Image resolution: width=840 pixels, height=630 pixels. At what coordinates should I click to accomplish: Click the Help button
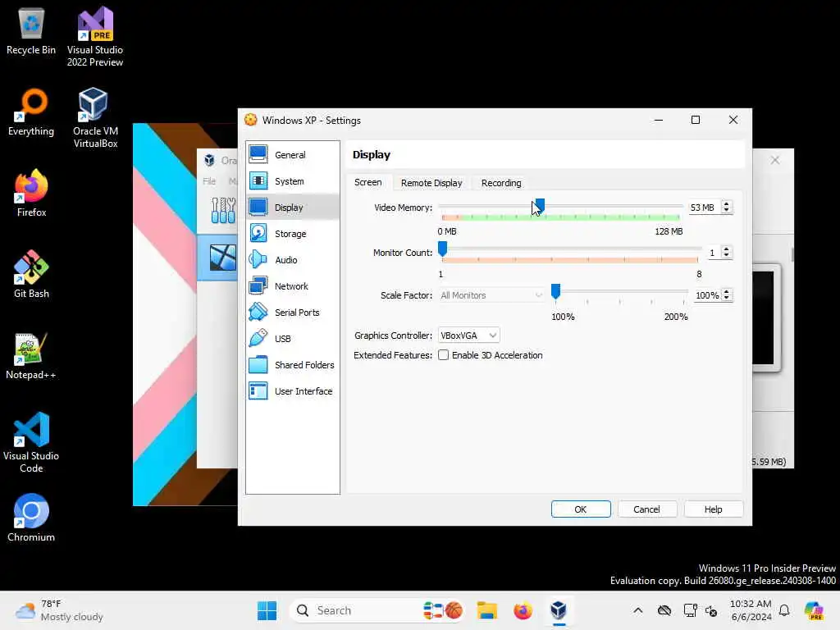pyautogui.click(x=713, y=509)
